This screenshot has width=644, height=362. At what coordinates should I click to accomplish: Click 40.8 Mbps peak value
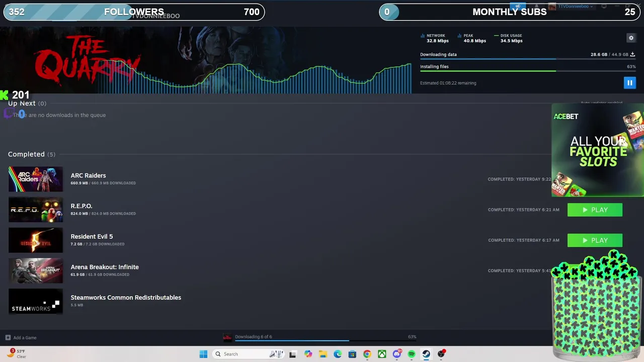point(475,41)
